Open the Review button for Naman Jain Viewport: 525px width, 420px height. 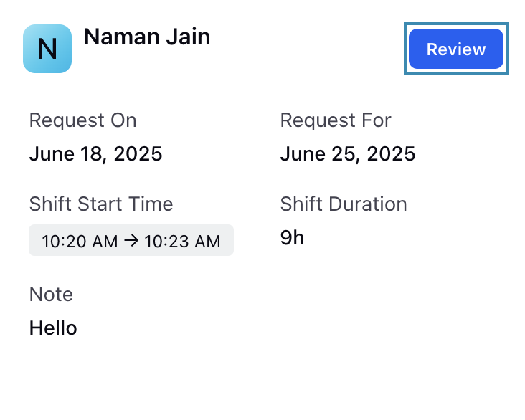(x=456, y=49)
